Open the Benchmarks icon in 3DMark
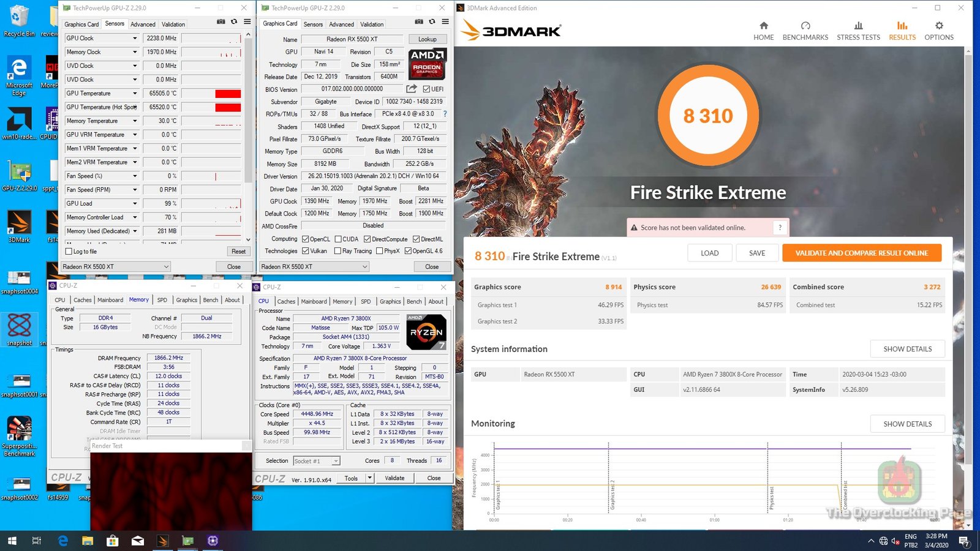The image size is (980, 551). 805,30
